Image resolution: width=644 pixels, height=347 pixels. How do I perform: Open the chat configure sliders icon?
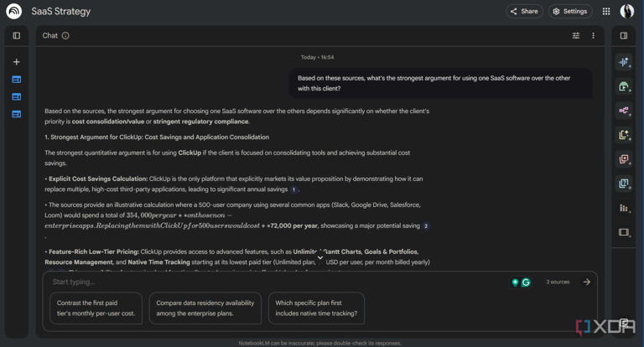(576, 36)
